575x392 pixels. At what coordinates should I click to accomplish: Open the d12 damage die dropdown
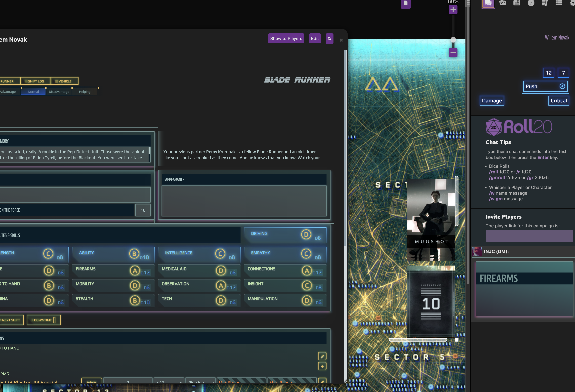click(169, 381)
